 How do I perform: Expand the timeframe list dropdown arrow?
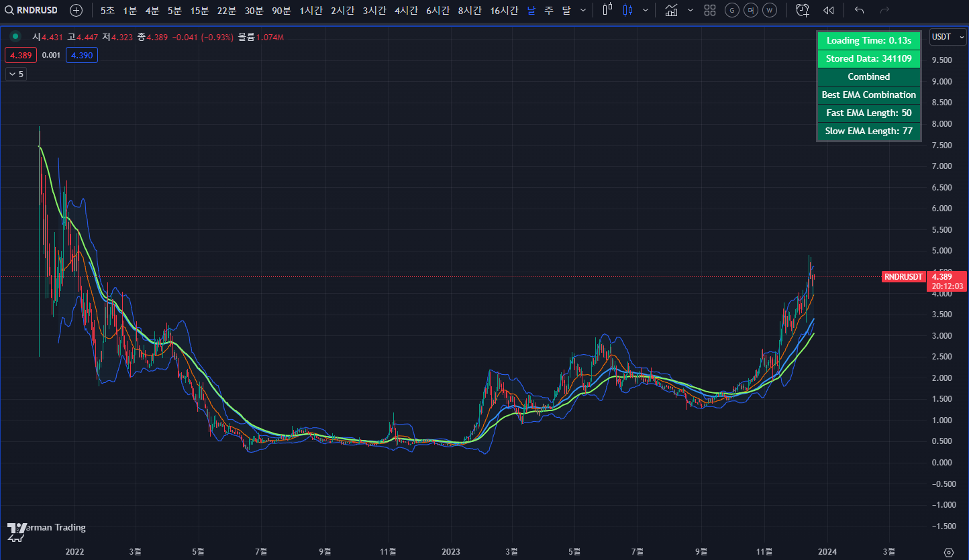(582, 10)
